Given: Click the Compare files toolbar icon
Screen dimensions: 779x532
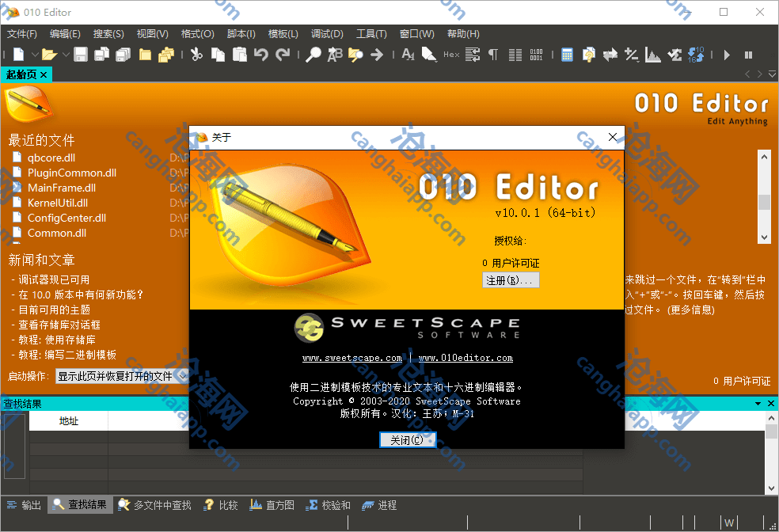Looking at the screenshot, I should click(x=610, y=55).
